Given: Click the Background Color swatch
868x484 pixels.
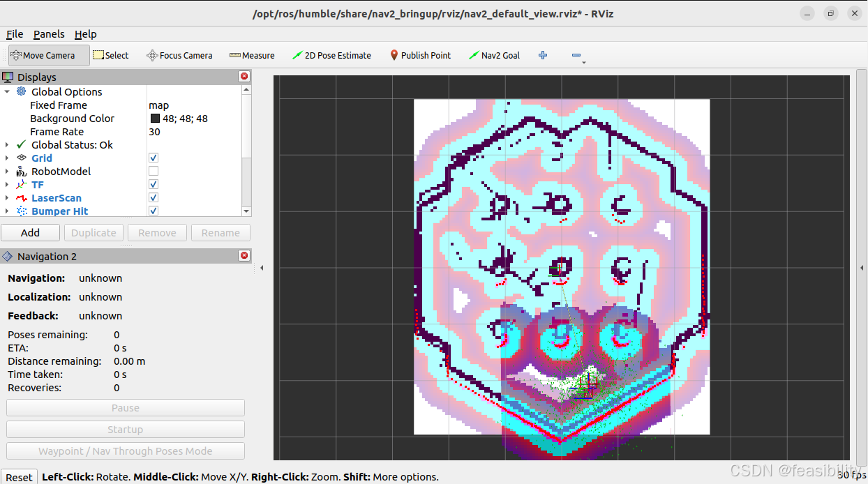Looking at the screenshot, I should point(155,118).
